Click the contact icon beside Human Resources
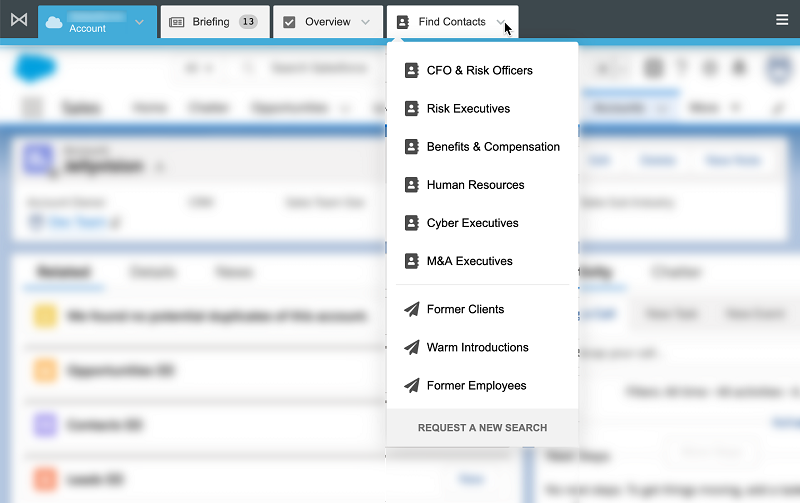The height and width of the screenshot is (503, 800). click(411, 185)
